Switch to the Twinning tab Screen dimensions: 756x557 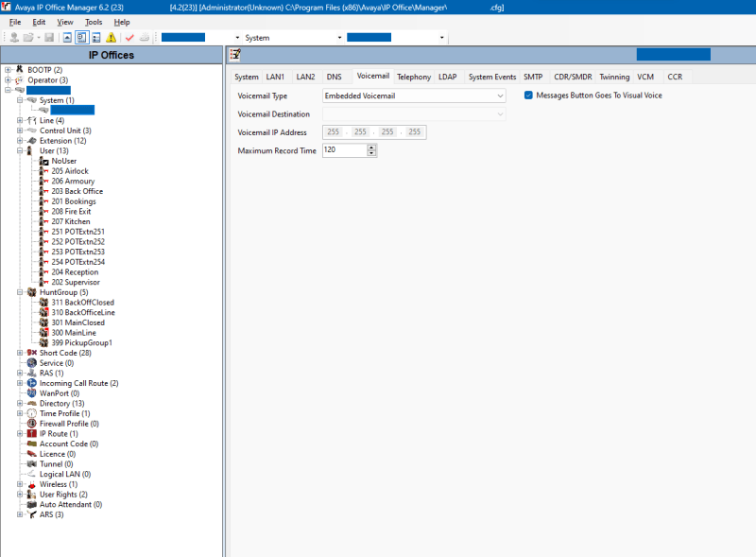(614, 77)
